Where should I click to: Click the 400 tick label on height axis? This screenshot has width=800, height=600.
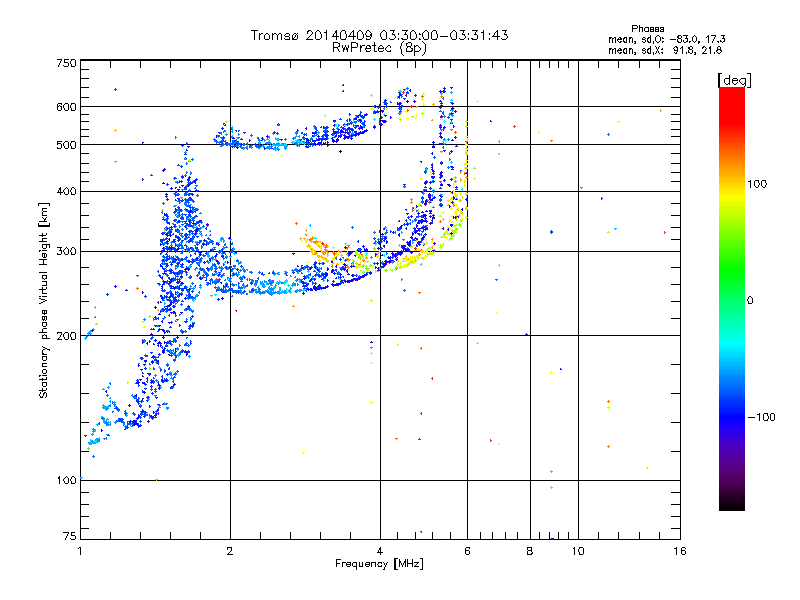pyautogui.click(x=66, y=191)
